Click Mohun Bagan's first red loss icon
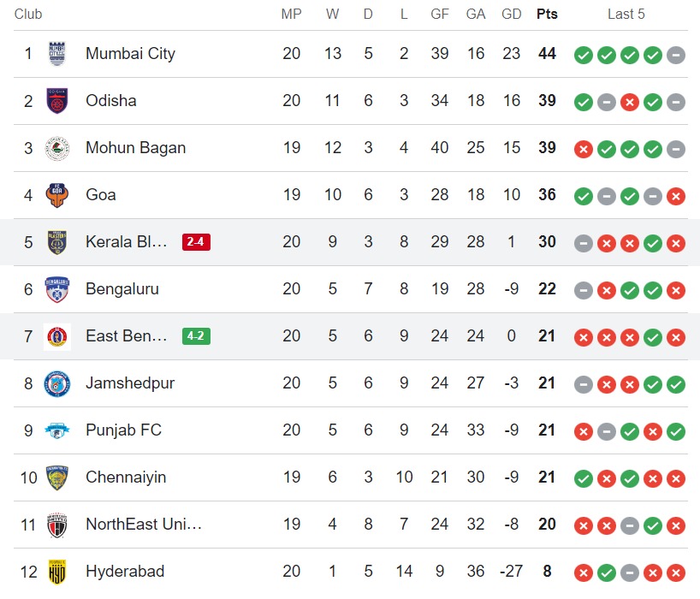Image resolution: width=700 pixels, height=599 pixels. click(584, 149)
